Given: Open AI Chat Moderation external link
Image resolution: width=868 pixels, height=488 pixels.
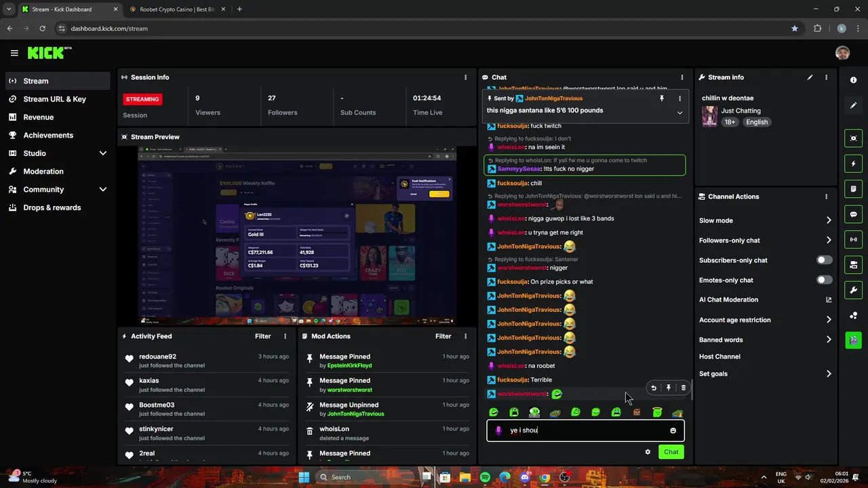Looking at the screenshot, I should (x=829, y=300).
